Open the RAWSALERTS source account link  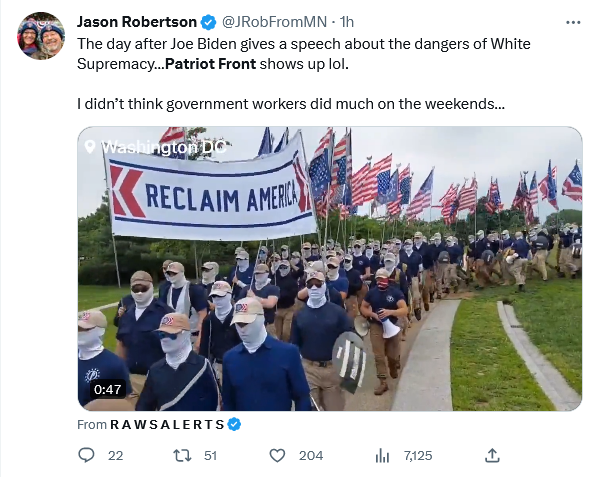[167, 424]
